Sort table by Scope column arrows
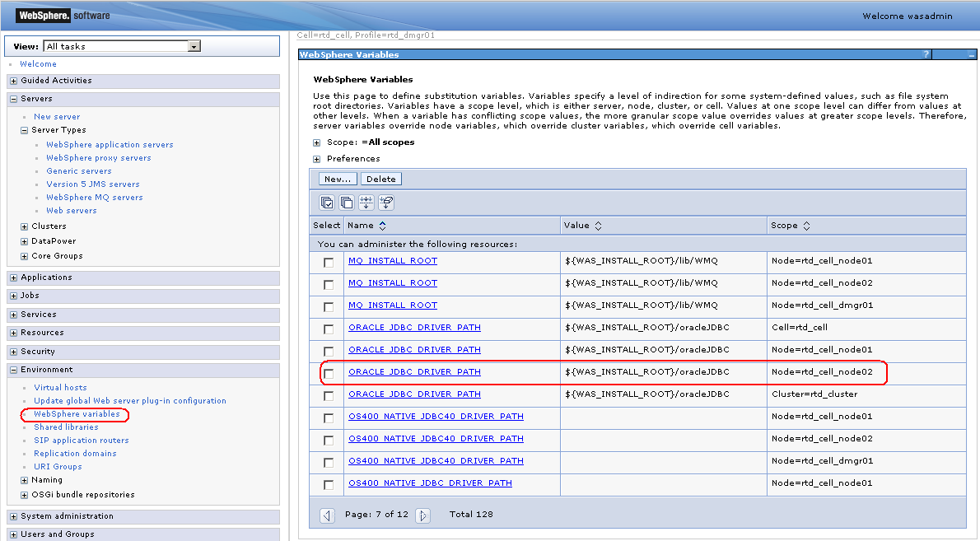 point(806,226)
